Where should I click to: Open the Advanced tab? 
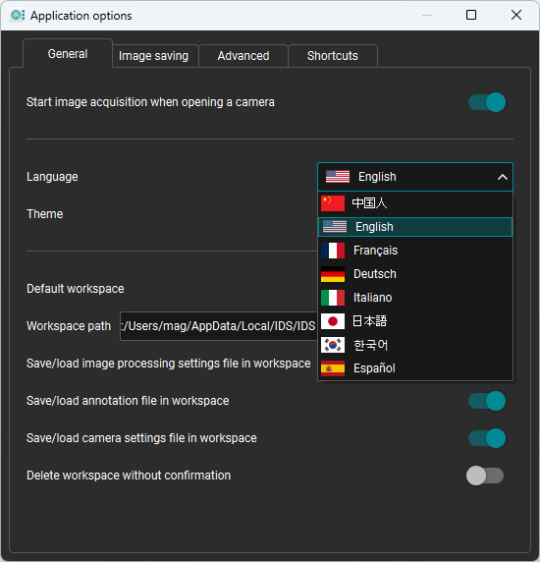click(x=243, y=56)
